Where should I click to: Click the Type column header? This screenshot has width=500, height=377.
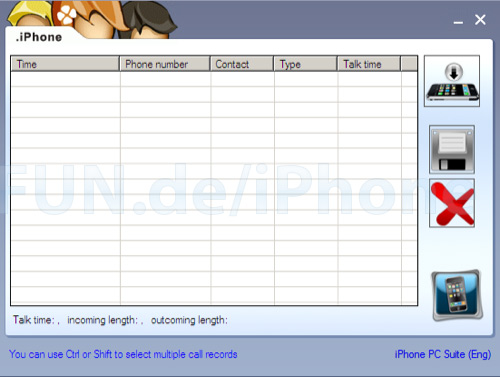305,64
